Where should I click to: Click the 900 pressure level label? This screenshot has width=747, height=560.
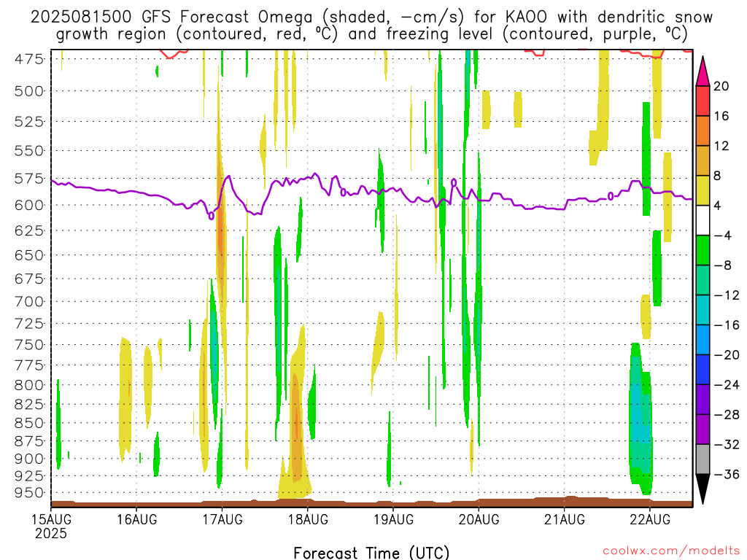click(29, 459)
